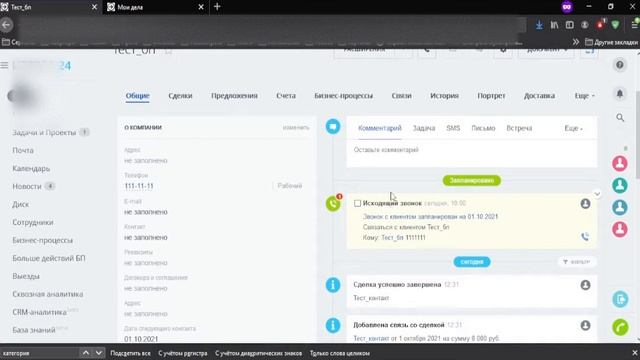This screenshot has height=360, width=640.
Task: Collapse the planned section chevron
Action: (597, 194)
